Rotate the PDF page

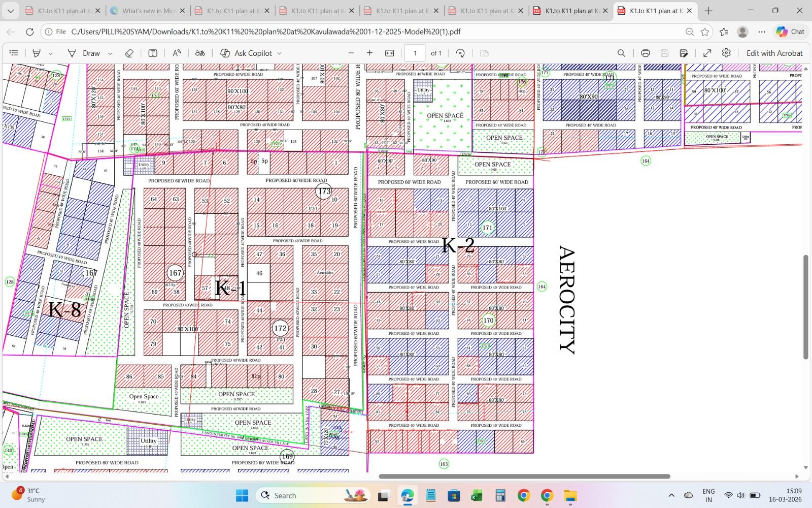(x=460, y=53)
